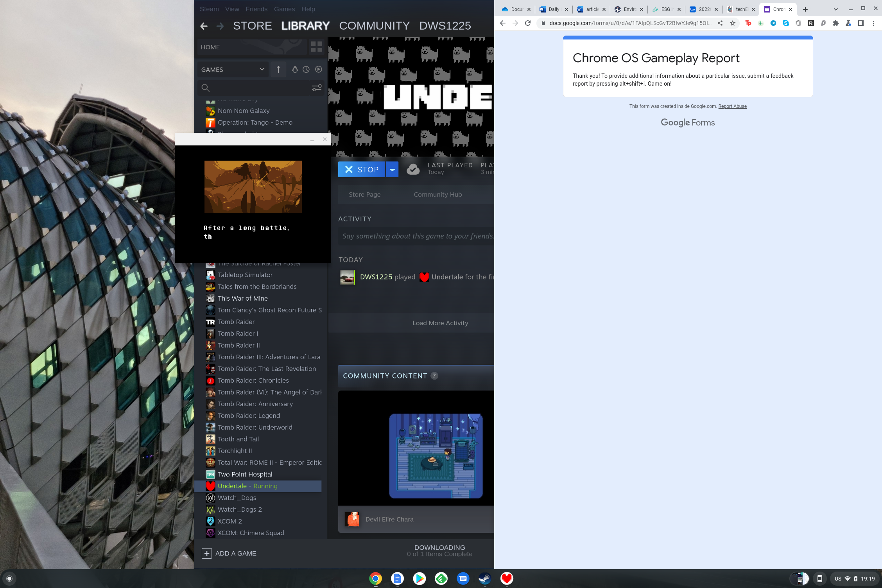Open Chrome tab search chevron
The height and width of the screenshot is (588, 882).
coord(835,9)
